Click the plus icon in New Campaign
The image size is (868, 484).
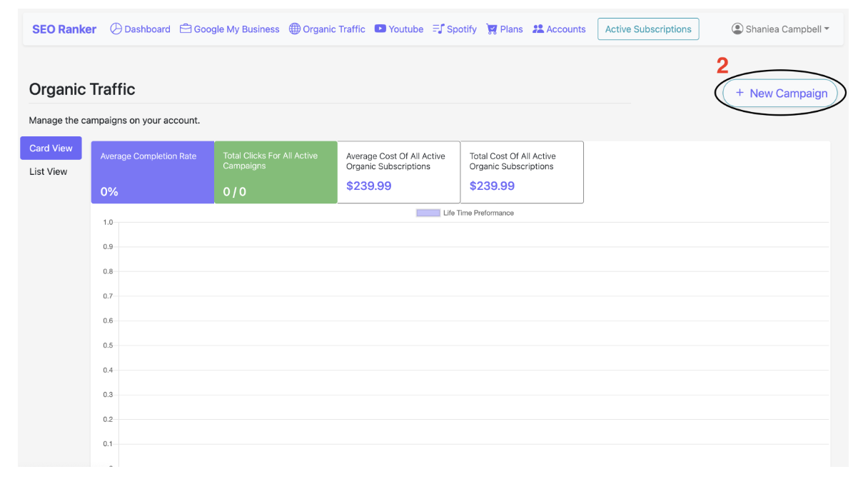click(740, 93)
